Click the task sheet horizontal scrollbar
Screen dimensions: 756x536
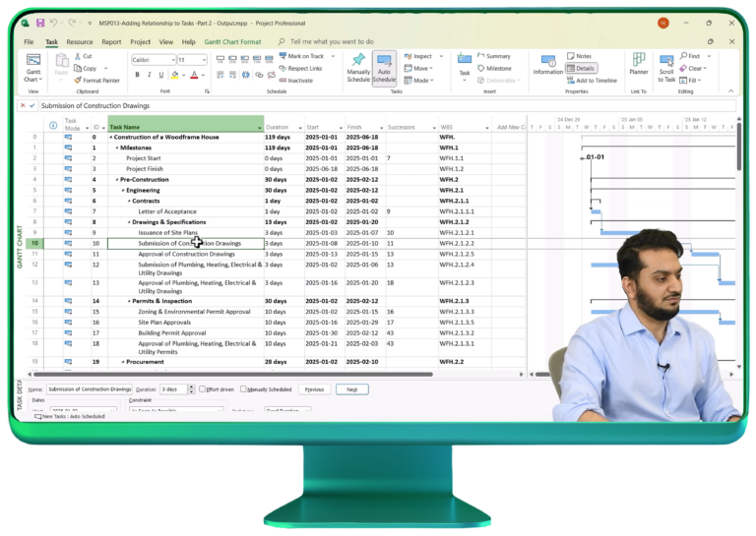232,374
